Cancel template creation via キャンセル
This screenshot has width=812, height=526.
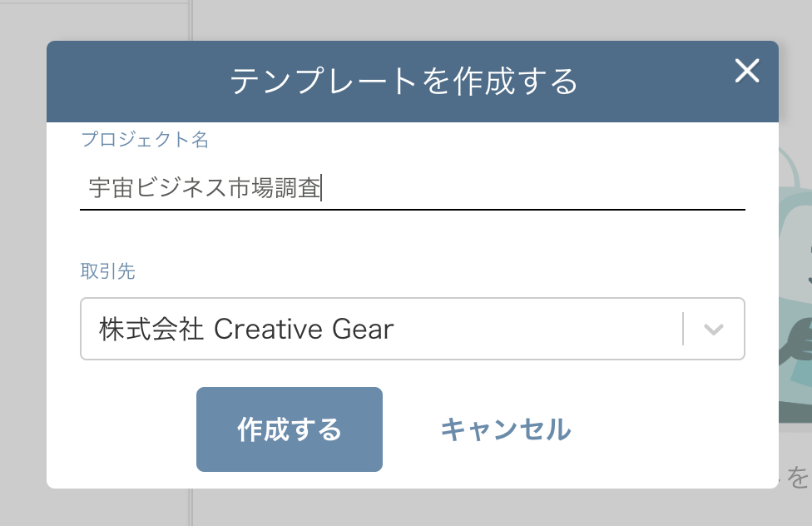point(506,429)
